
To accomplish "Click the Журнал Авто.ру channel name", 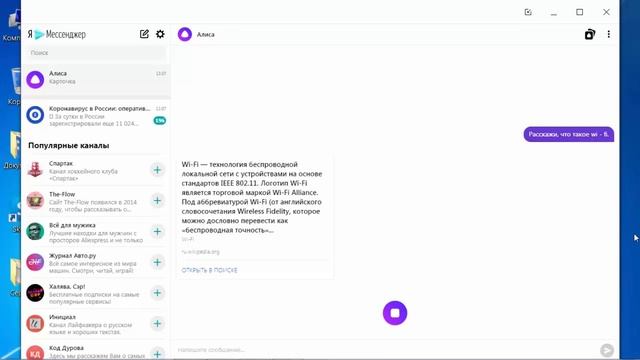I will coord(73,256).
